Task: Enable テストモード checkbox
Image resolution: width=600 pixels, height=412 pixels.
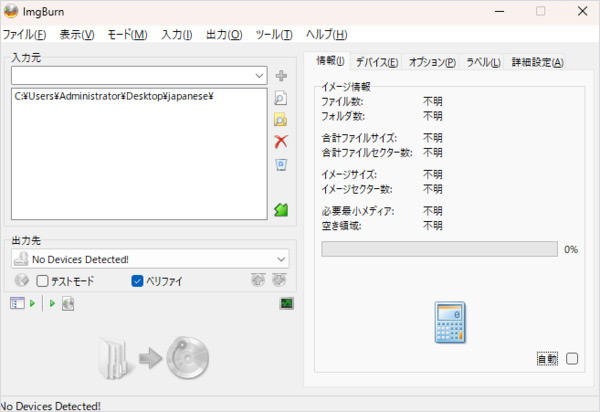Action: (x=42, y=281)
